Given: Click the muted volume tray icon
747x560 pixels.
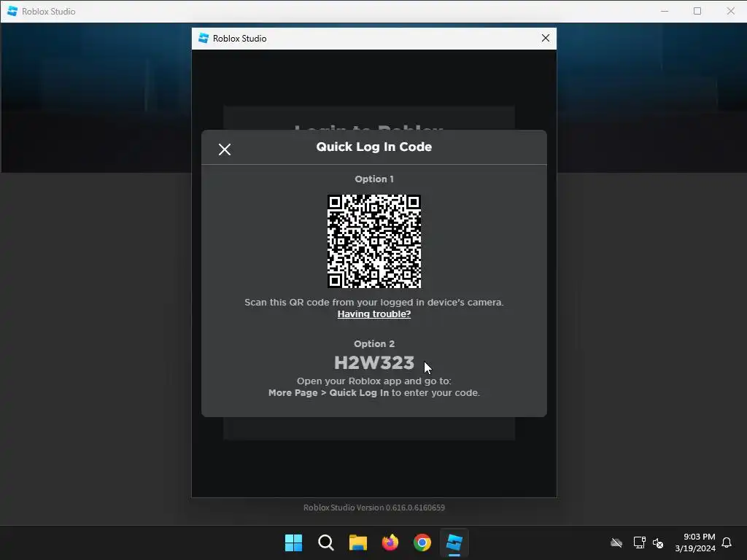Looking at the screenshot, I should coord(658,542).
